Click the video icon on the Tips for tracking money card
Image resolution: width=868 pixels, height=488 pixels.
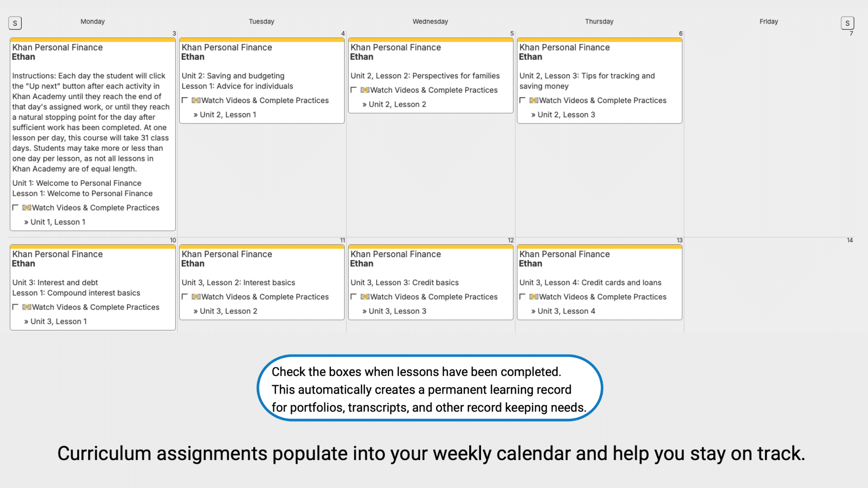534,100
